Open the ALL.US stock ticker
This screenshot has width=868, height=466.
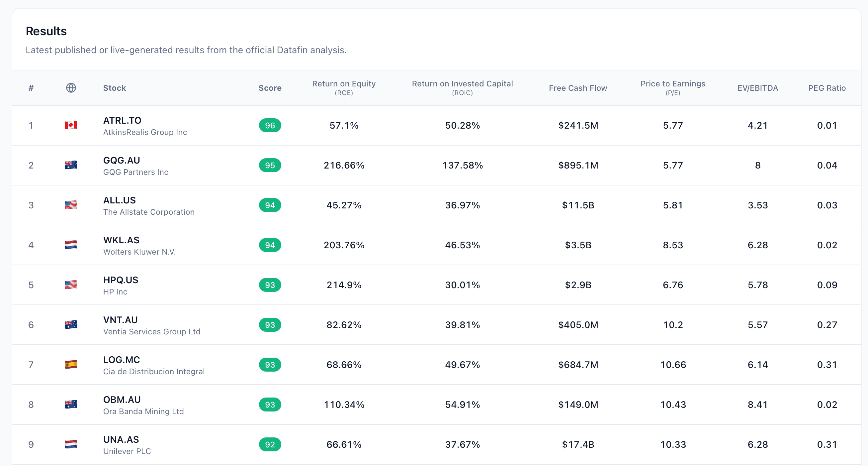pyautogui.click(x=120, y=200)
